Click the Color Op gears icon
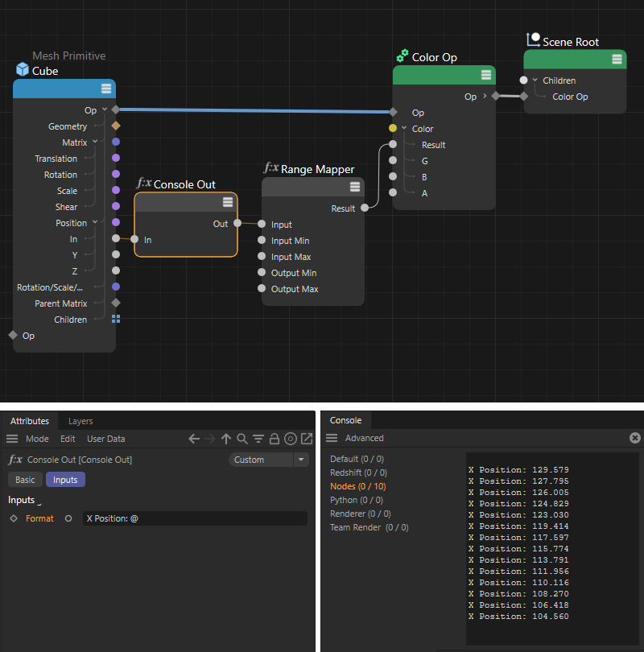The image size is (644, 652). (x=402, y=56)
